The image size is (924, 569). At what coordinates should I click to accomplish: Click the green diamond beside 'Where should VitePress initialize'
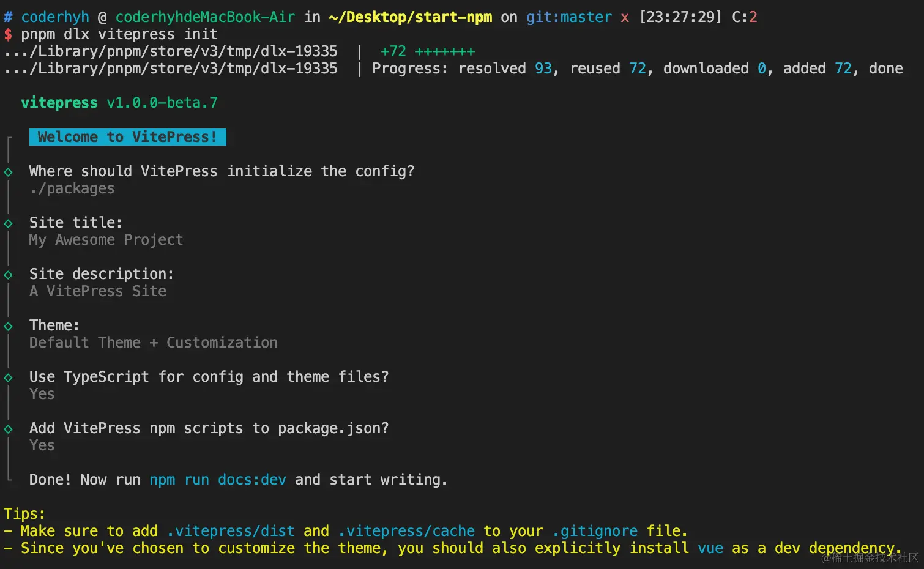[8, 172]
